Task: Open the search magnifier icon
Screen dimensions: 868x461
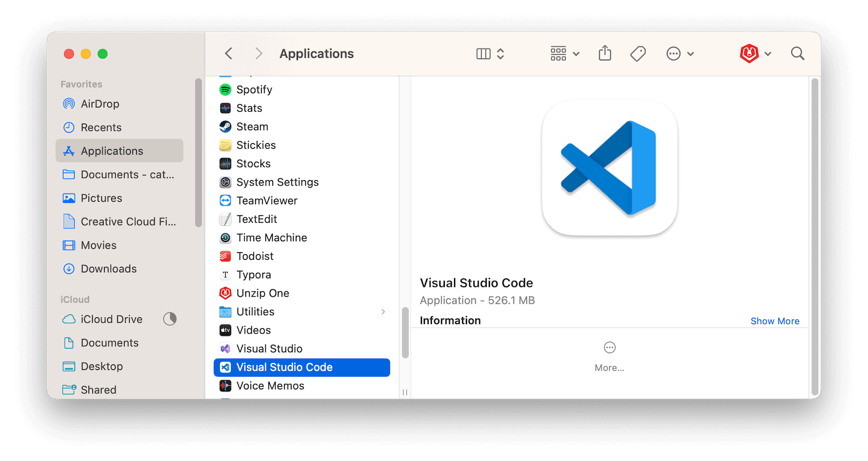Action: (x=797, y=54)
